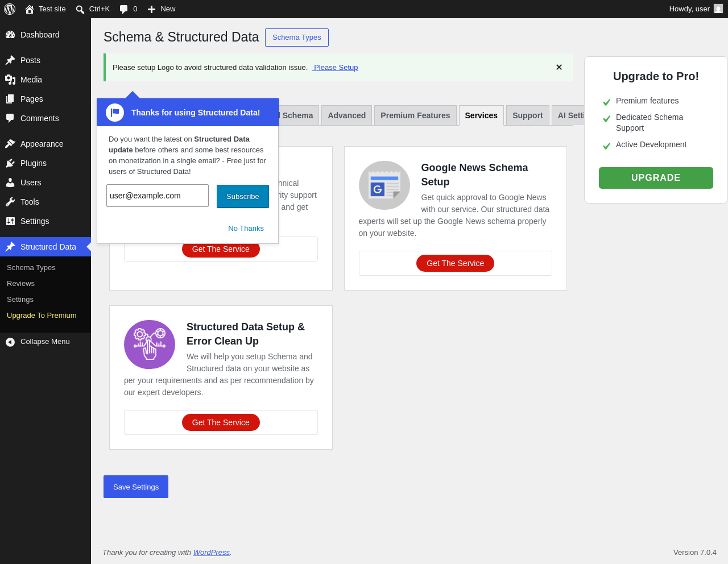This screenshot has width=728, height=564.
Task: Select the Services tab
Action: (x=481, y=115)
